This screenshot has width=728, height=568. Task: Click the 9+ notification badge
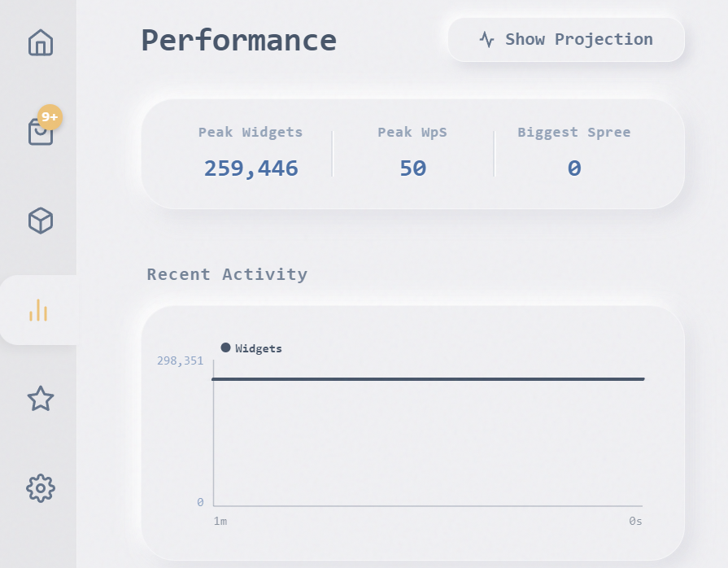(50, 117)
